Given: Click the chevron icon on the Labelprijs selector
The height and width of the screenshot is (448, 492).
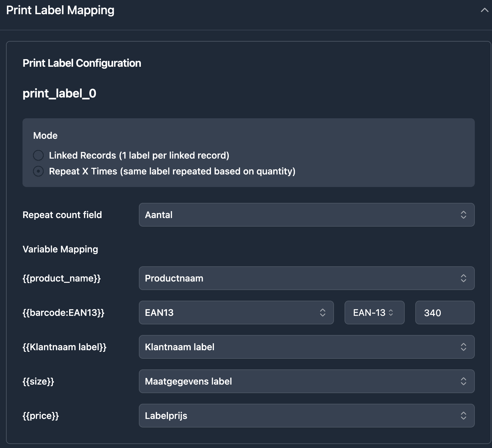Looking at the screenshot, I should pos(464,416).
